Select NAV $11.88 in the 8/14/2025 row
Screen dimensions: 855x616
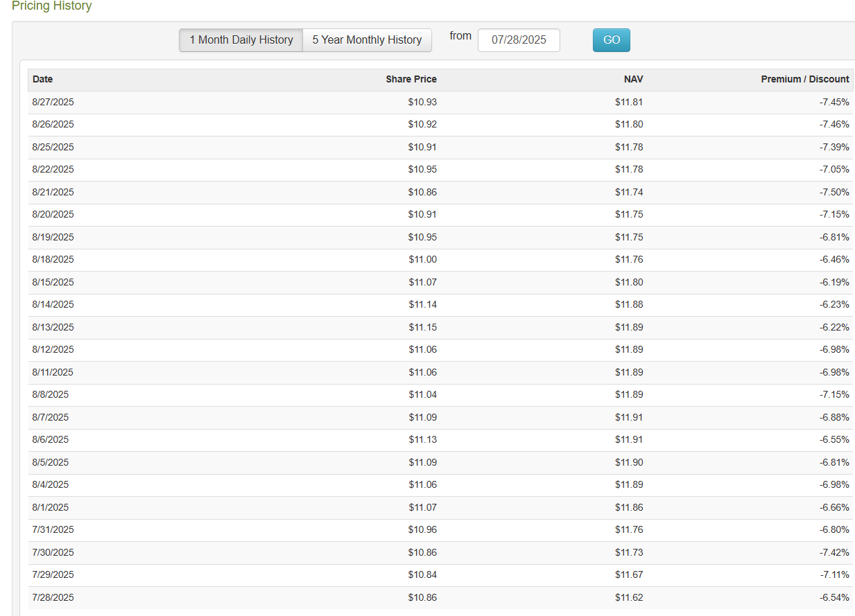629,305
